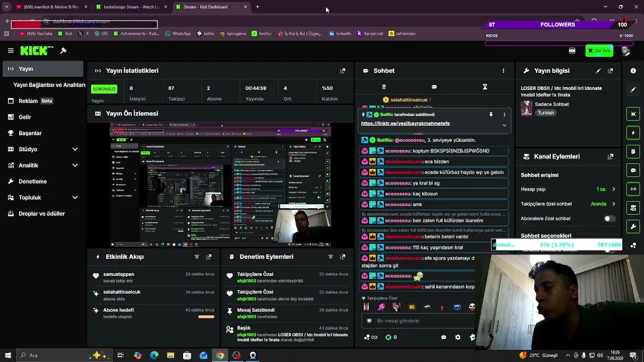Click the stream preview thumbnail
The image size is (644, 362).
(x=220, y=185)
